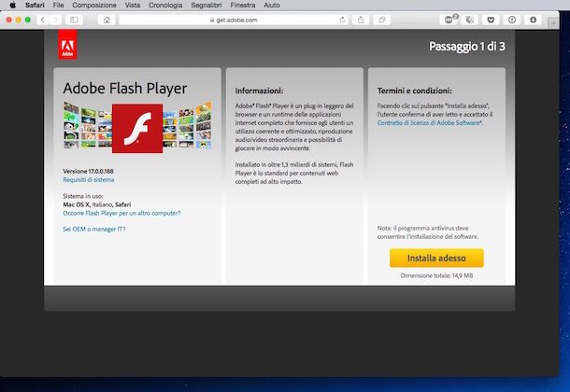Open Requisiti di sistema link
The image size is (570, 392).
89,179
